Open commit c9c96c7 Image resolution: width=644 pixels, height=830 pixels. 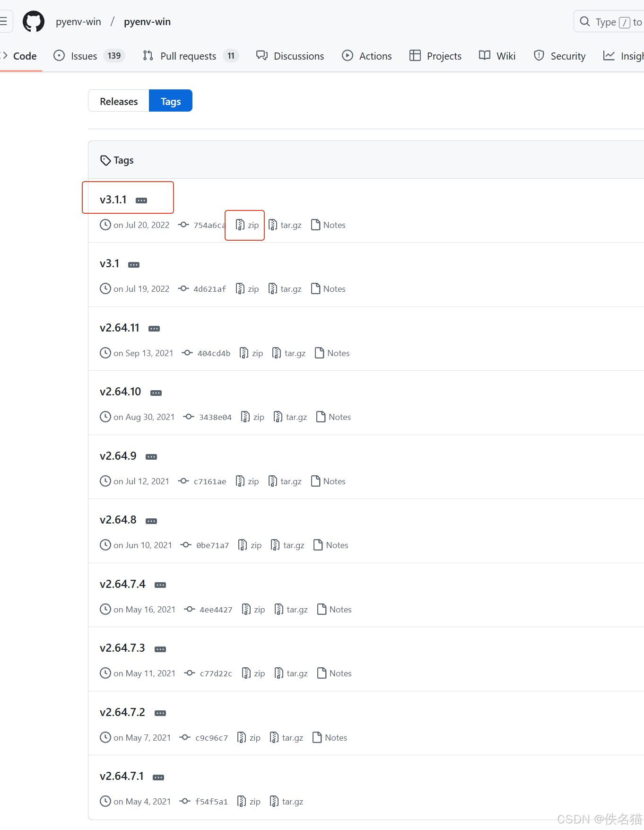(204, 738)
